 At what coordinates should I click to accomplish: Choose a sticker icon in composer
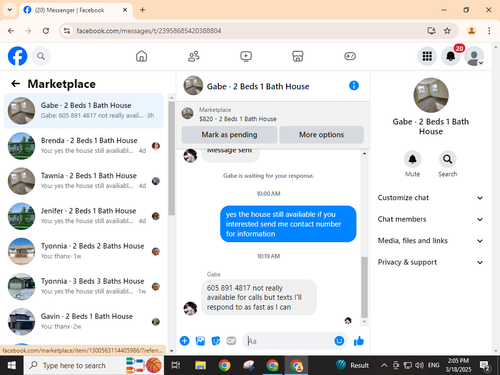216,341
